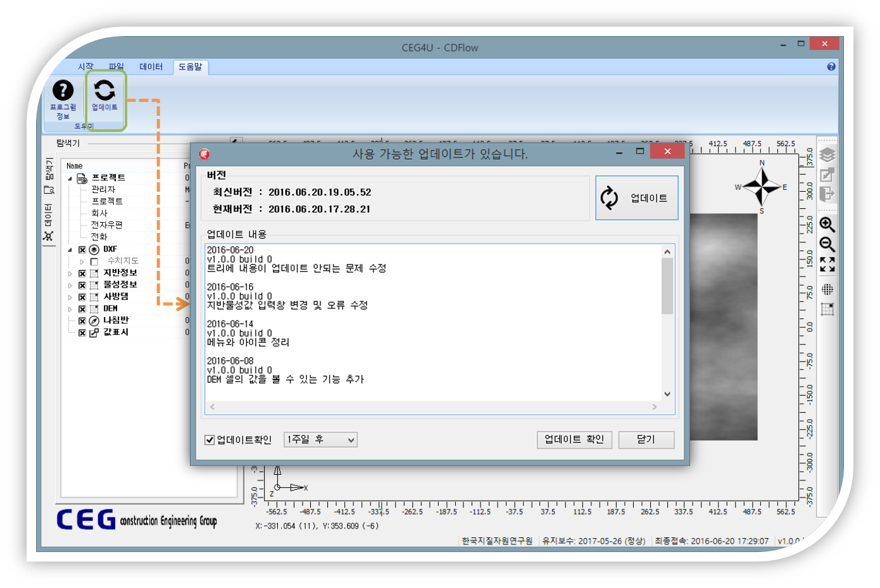Click the red app icon in update dialog title
This screenshot has height=588, width=880.
(204, 154)
